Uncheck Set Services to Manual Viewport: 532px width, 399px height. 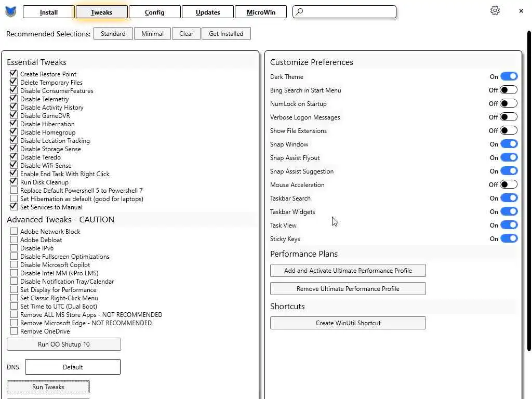(x=14, y=207)
